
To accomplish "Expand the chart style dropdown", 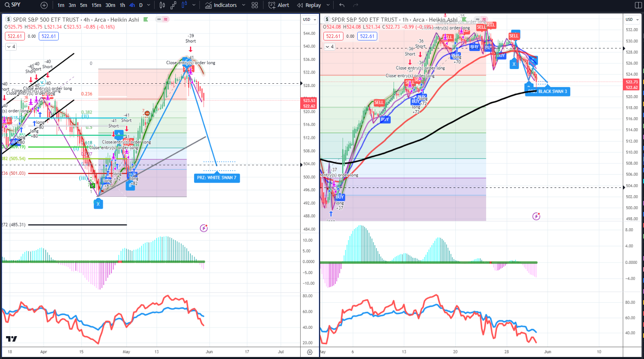I will click(x=194, y=5).
